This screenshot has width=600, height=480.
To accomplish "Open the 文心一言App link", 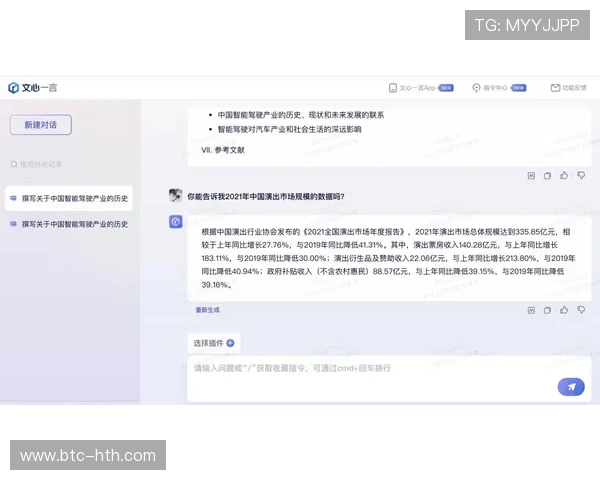I will tap(417, 88).
